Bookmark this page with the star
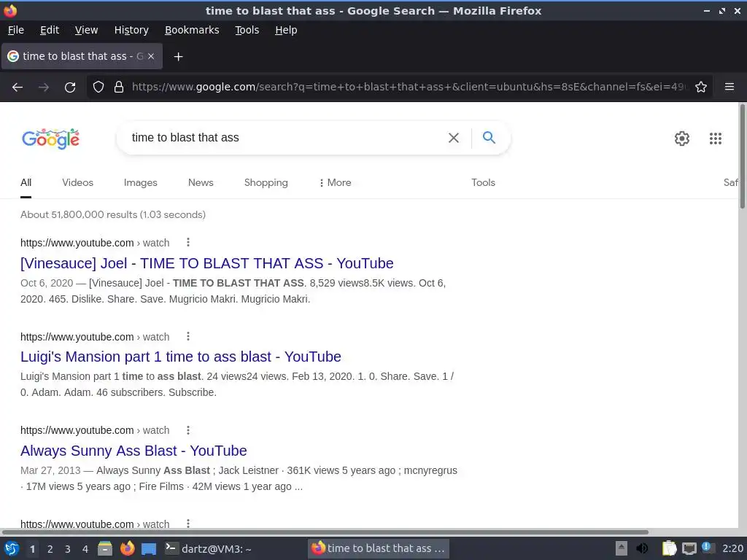Screen dimensions: 747x560 (x=701, y=87)
